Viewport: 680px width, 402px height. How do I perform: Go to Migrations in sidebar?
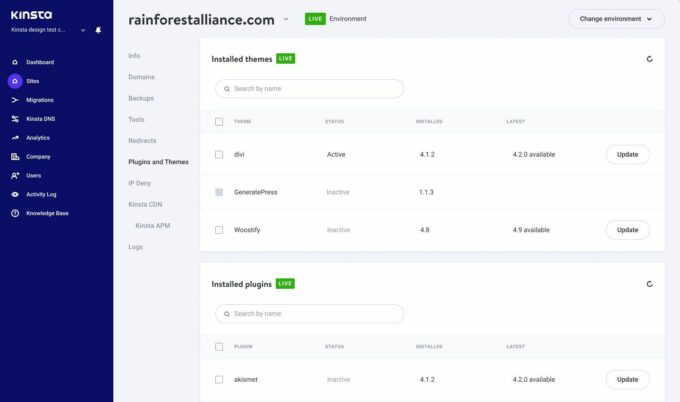pyautogui.click(x=40, y=100)
